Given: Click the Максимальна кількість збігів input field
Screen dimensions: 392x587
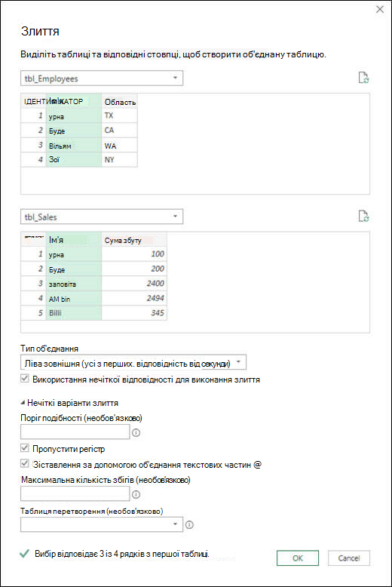Looking at the screenshot, I should click(x=75, y=493).
